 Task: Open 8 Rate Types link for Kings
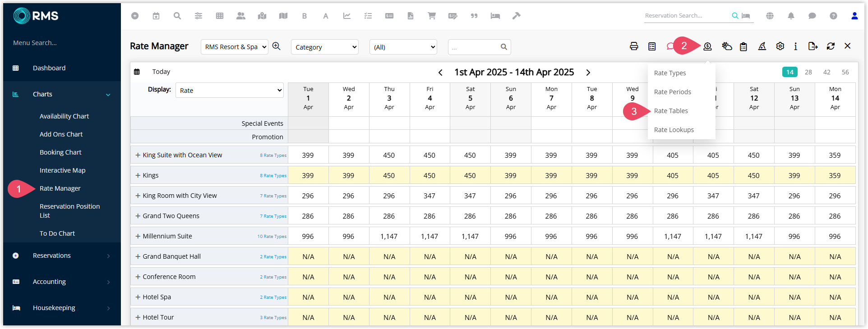point(273,176)
